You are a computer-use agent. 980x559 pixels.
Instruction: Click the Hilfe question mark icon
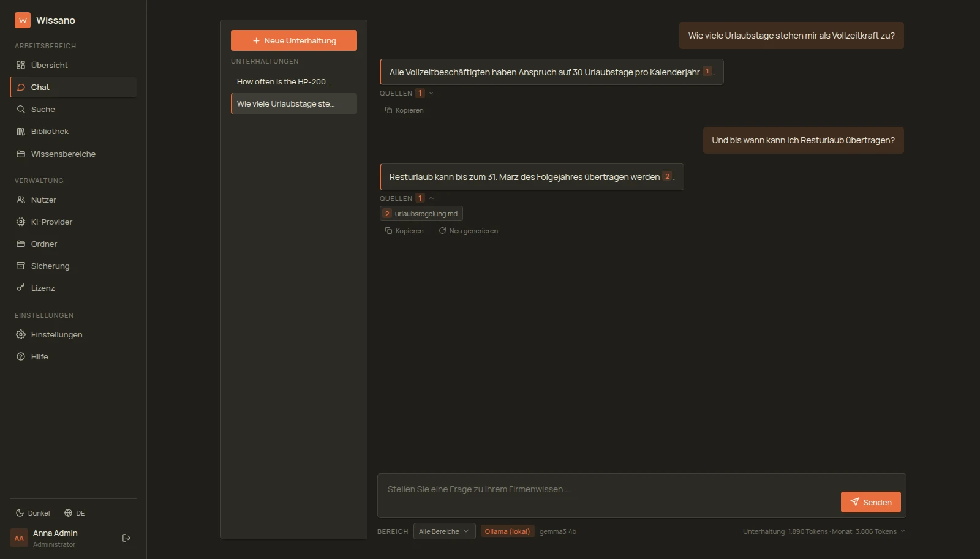[21, 356]
